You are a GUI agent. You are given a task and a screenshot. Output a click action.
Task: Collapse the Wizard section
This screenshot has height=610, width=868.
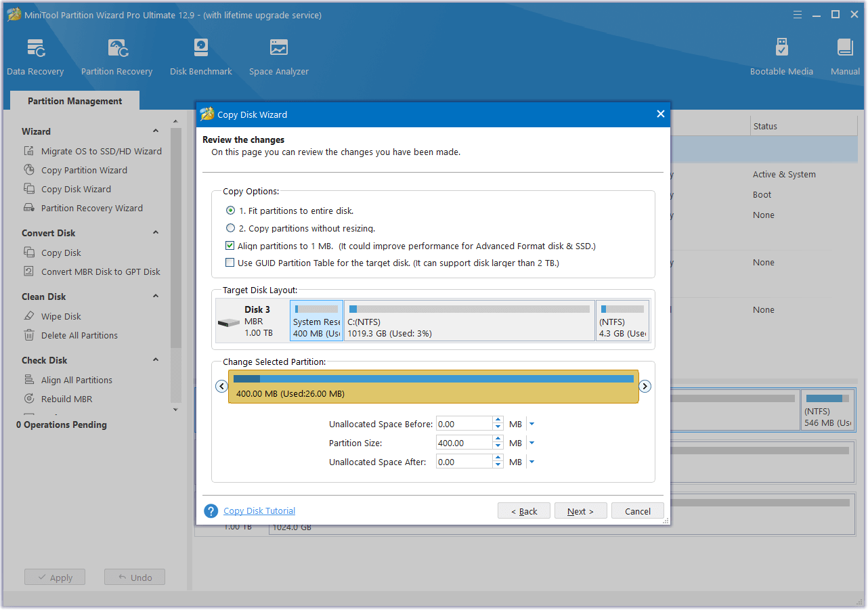coord(155,130)
